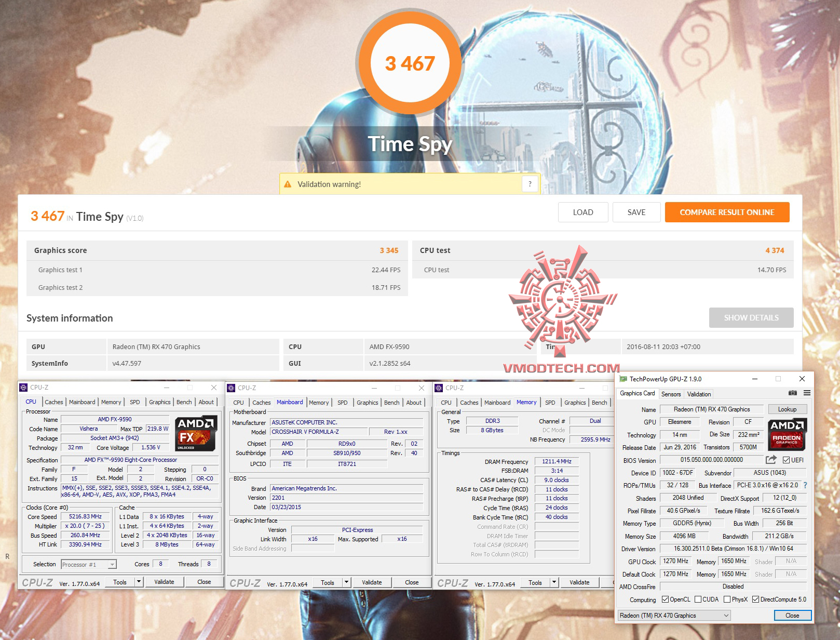Click the LOAD button
Image resolution: width=840 pixels, height=640 pixels.
583,212
